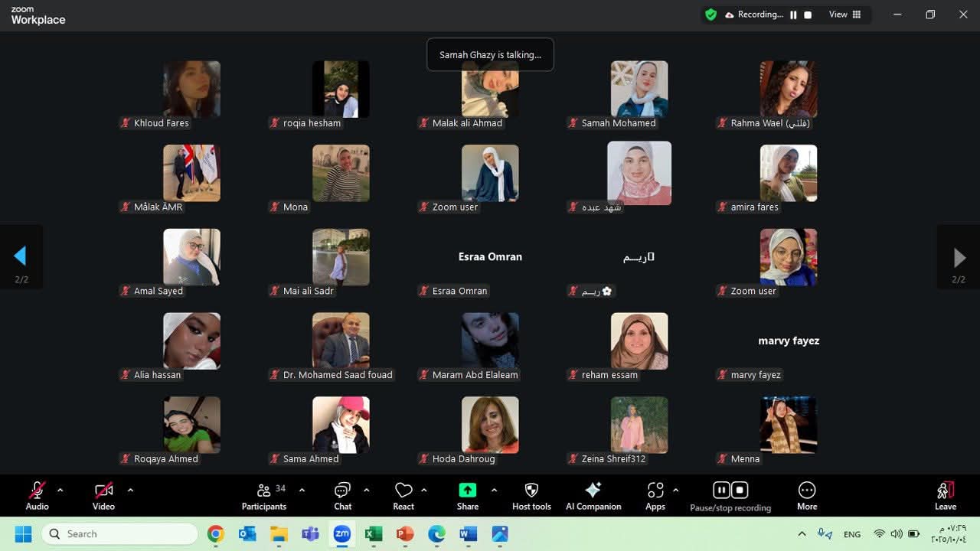The width and height of the screenshot is (980, 551).
Task: Expand the Share options chevron
Action: [x=494, y=490]
